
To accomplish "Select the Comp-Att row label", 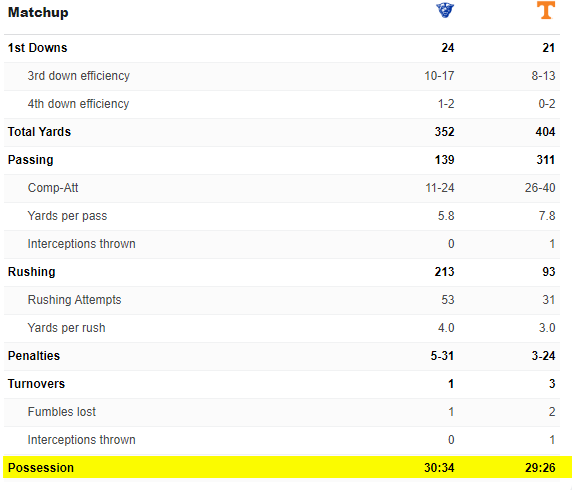I will (x=53, y=188).
